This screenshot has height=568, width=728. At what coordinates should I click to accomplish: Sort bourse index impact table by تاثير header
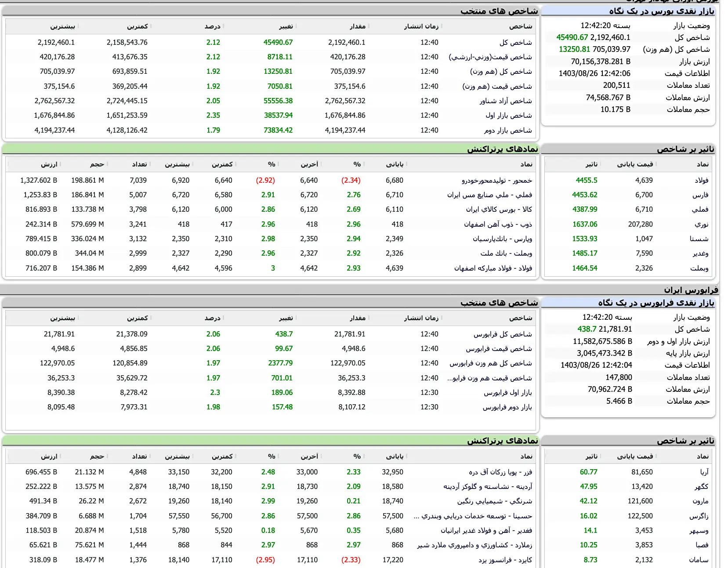(591, 164)
